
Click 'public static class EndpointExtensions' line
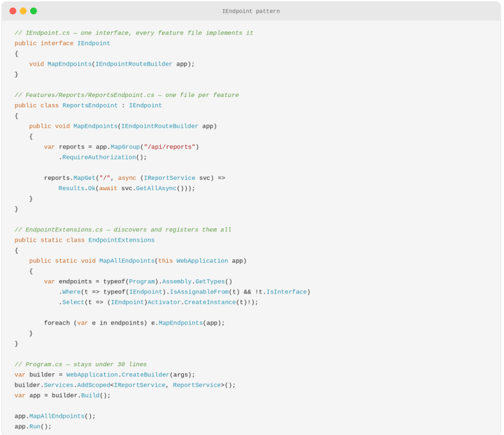[x=85, y=240]
